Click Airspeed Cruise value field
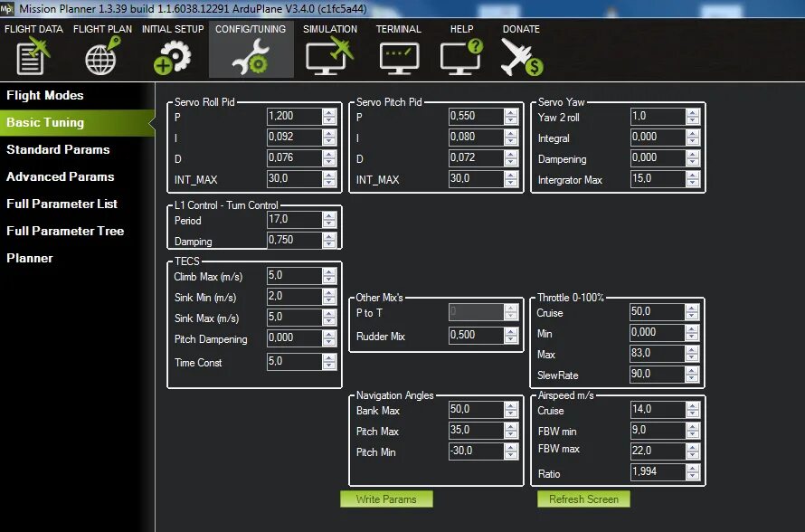805x532 pixels. [658, 410]
